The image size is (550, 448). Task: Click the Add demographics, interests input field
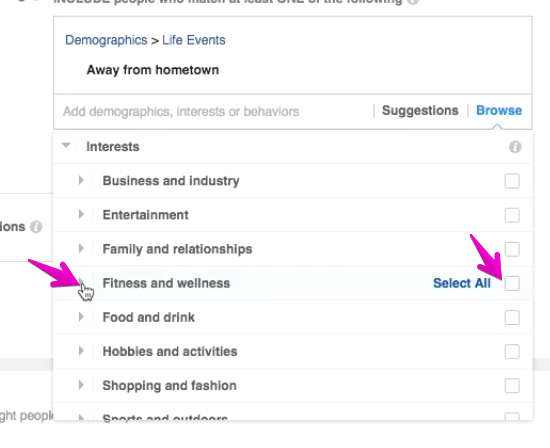click(x=213, y=112)
